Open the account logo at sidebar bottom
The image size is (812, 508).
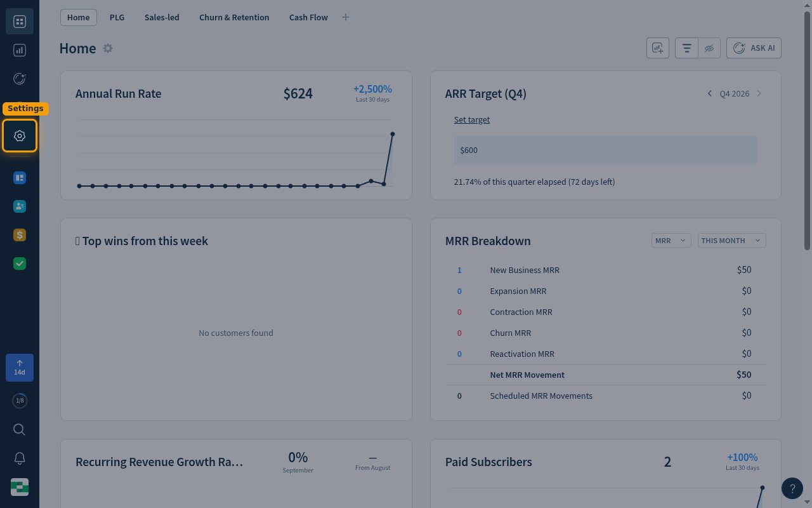20,487
